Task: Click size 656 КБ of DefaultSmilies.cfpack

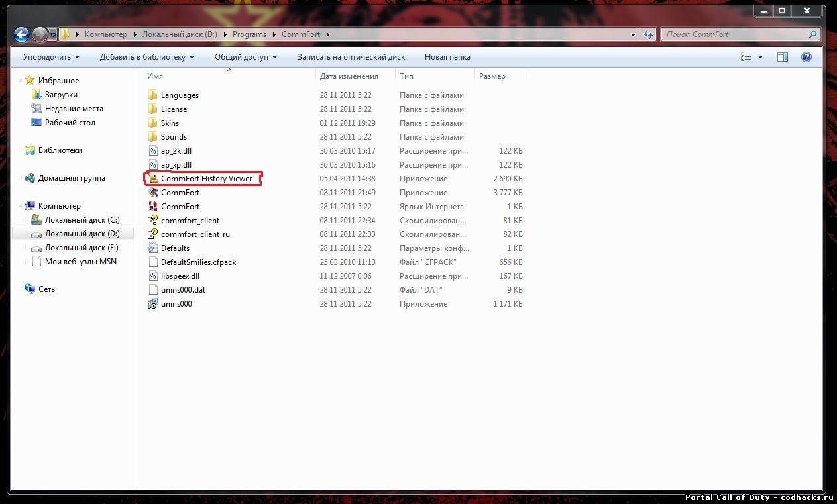Action: pos(510,262)
